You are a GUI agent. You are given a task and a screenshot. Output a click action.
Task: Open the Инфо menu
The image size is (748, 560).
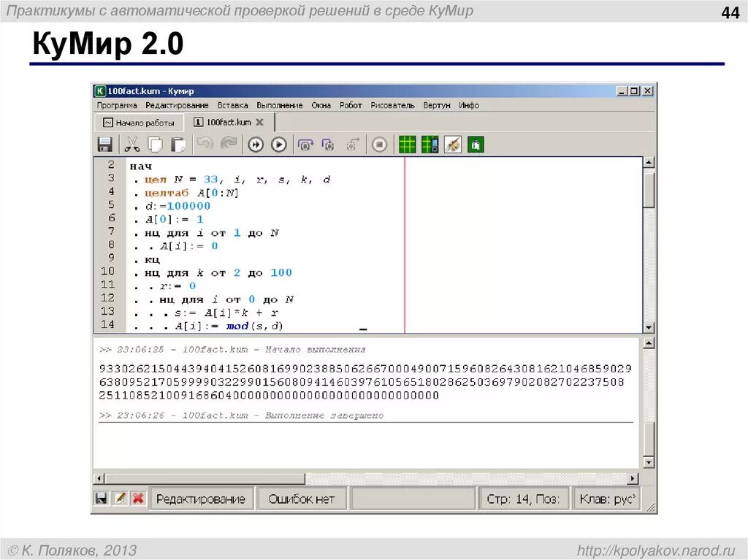(469, 105)
